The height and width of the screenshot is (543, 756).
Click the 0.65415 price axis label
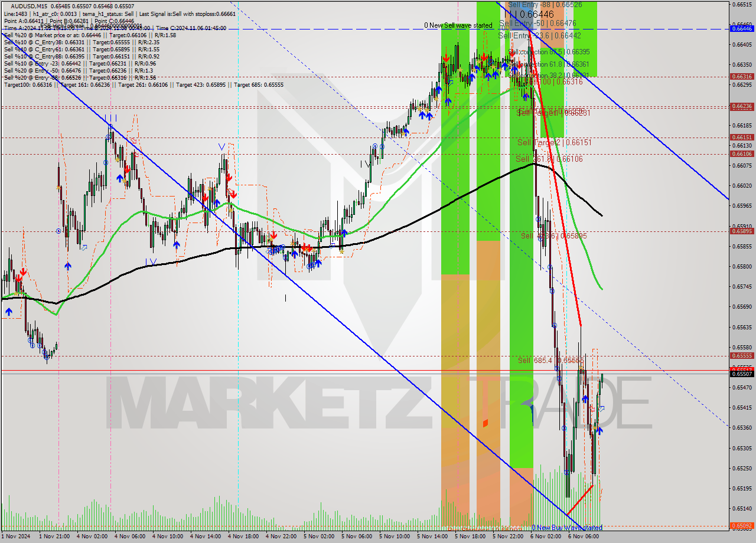pyautogui.click(x=742, y=407)
